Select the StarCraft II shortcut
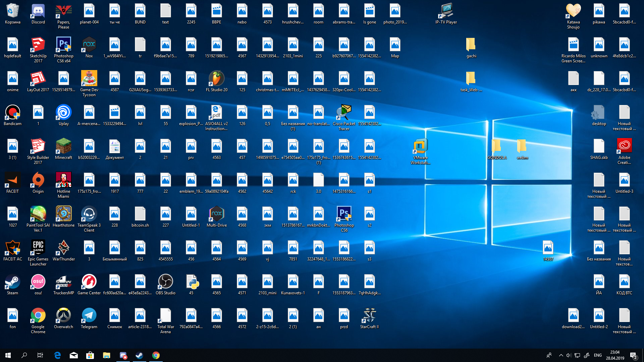644x362 pixels. 370,319
